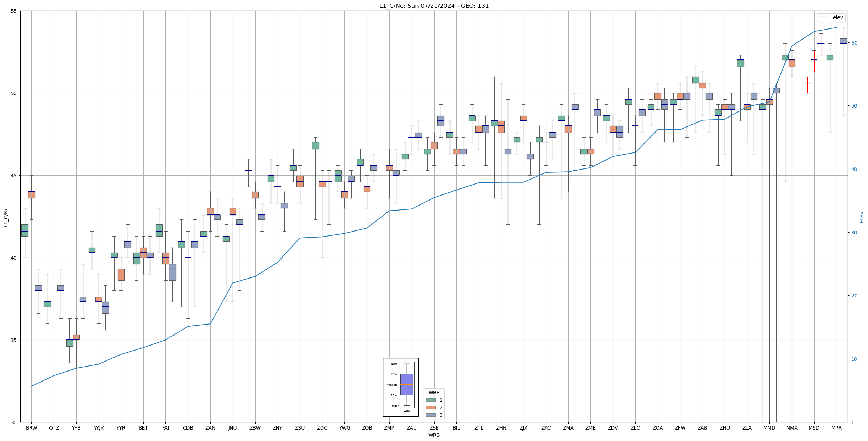Screen dimensions: 868x441
Task: Click the ELEV right axis title
Action: [x=862, y=217]
